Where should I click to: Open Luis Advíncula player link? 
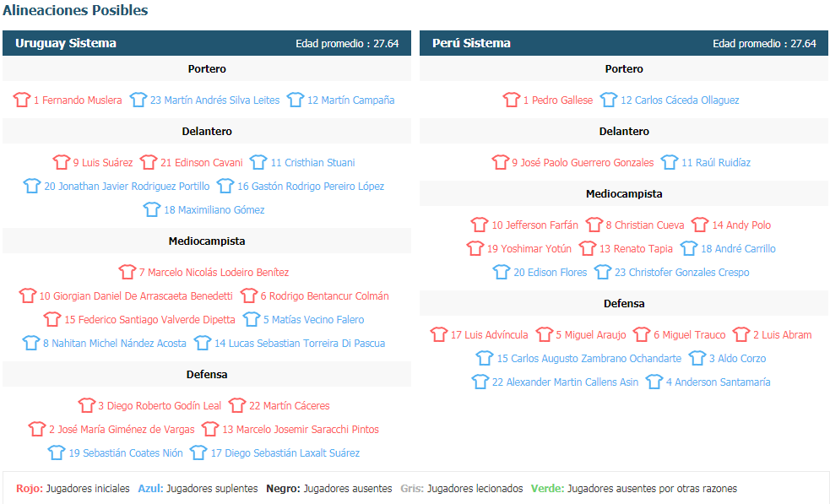[489, 334]
